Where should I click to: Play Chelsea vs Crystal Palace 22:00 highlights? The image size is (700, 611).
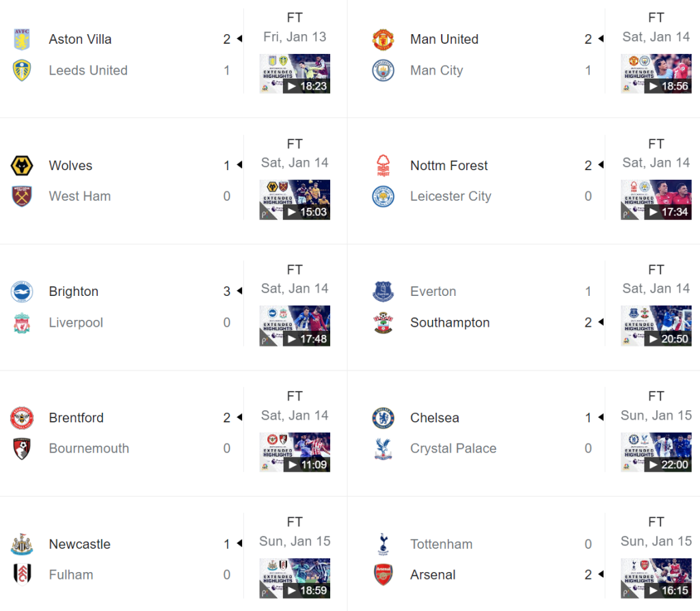click(x=656, y=452)
